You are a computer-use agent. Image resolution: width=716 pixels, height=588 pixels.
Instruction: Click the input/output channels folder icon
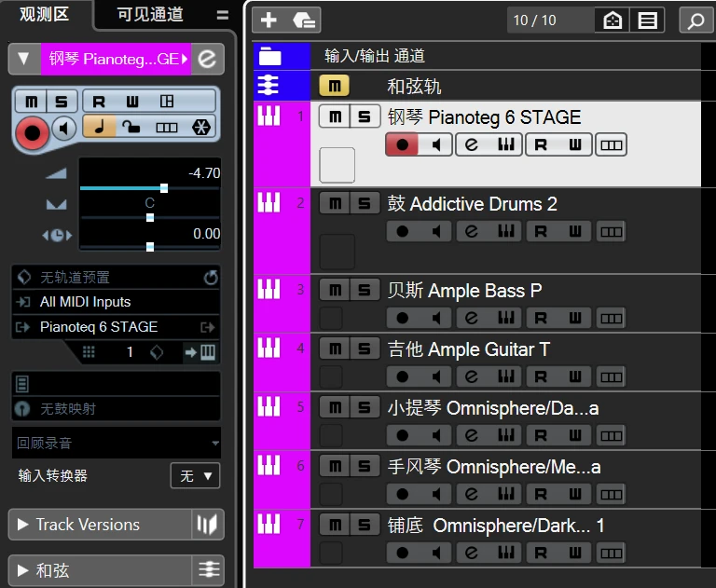[269, 56]
